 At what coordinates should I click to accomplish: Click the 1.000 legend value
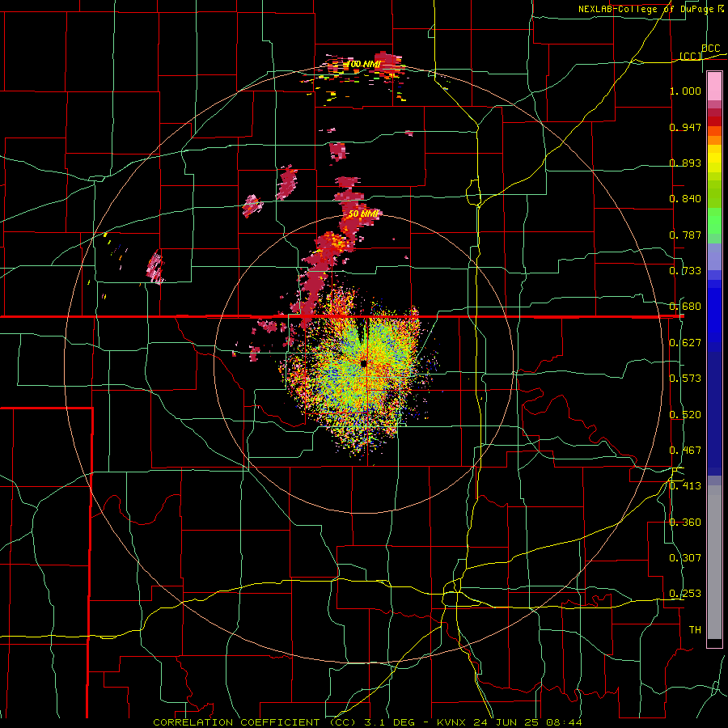click(685, 91)
